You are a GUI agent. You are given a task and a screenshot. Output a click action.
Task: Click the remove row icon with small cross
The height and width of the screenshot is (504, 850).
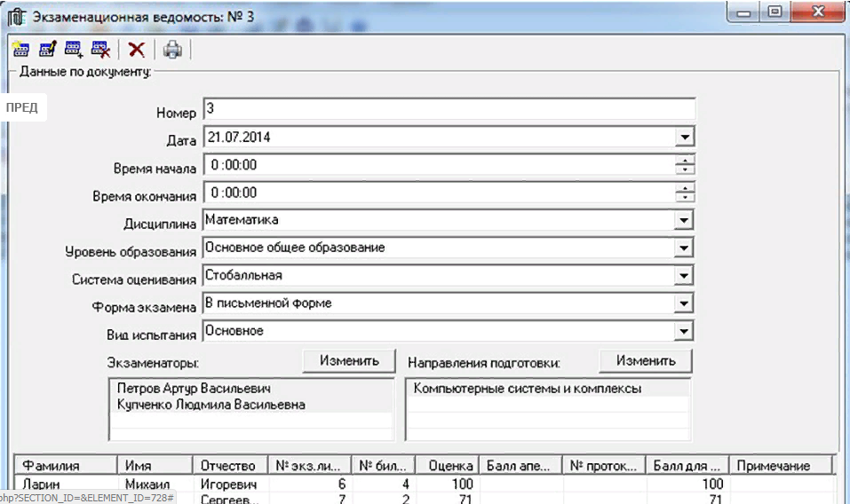pyautogui.click(x=100, y=50)
